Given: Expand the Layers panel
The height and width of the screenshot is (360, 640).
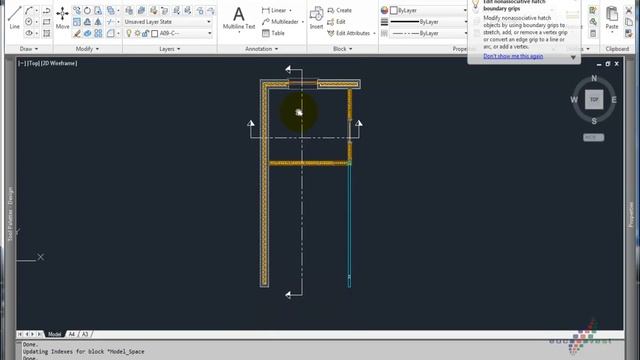Looking at the screenshot, I should point(169,49).
